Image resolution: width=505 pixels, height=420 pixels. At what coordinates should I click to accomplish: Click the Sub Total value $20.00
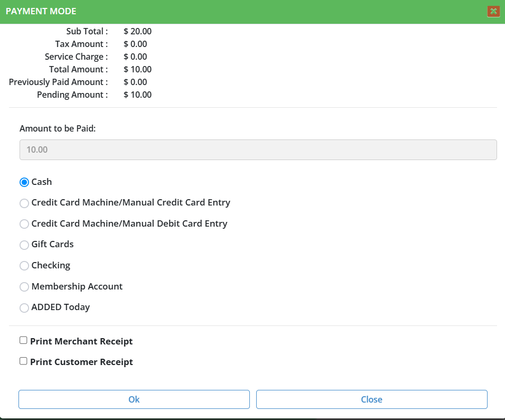pos(137,31)
